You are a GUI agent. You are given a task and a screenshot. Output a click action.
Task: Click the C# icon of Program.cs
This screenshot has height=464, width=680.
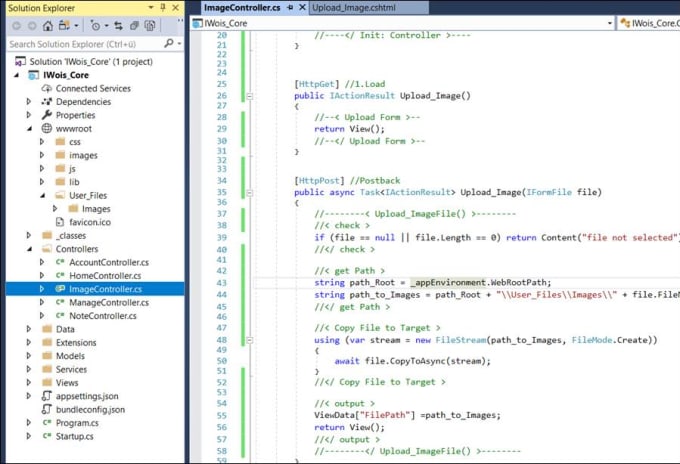[x=47, y=422]
